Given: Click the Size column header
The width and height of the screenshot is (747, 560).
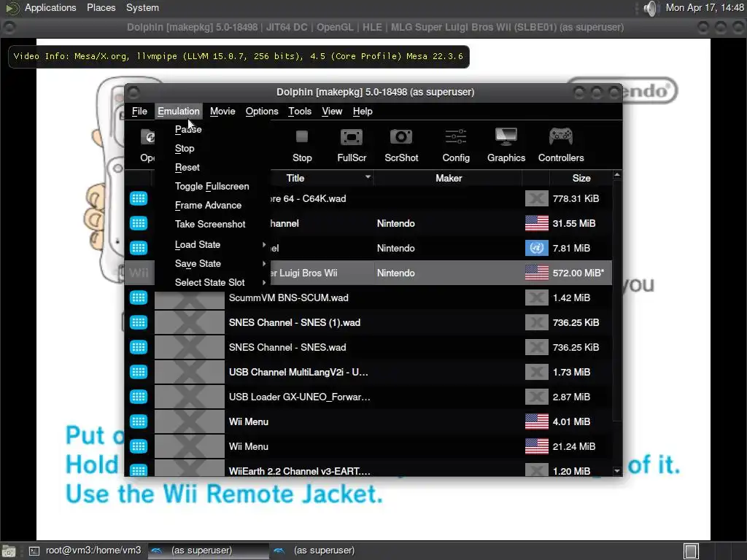Looking at the screenshot, I should point(581,178).
